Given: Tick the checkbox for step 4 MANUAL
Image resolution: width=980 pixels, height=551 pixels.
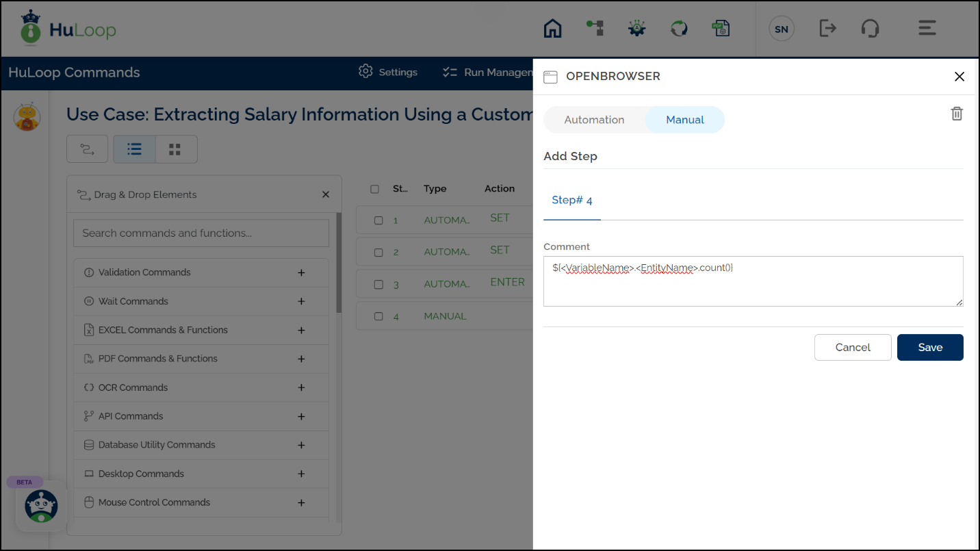Looking at the screenshot, I should click(x=378, y=316).
